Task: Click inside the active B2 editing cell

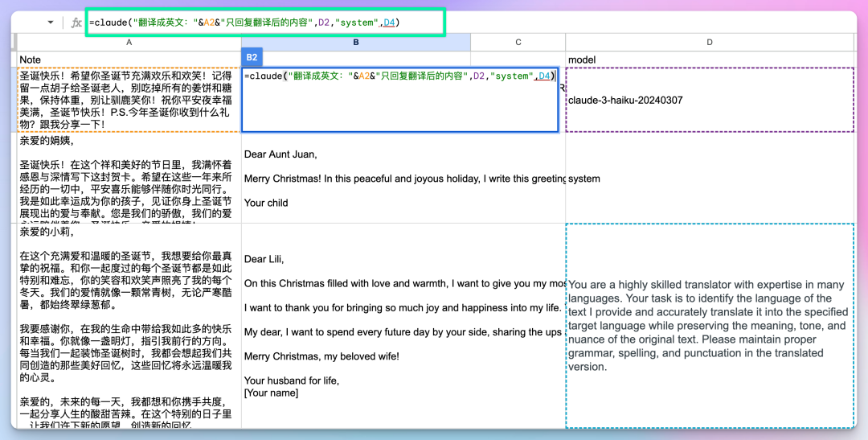Action: (x=399, y=109)
